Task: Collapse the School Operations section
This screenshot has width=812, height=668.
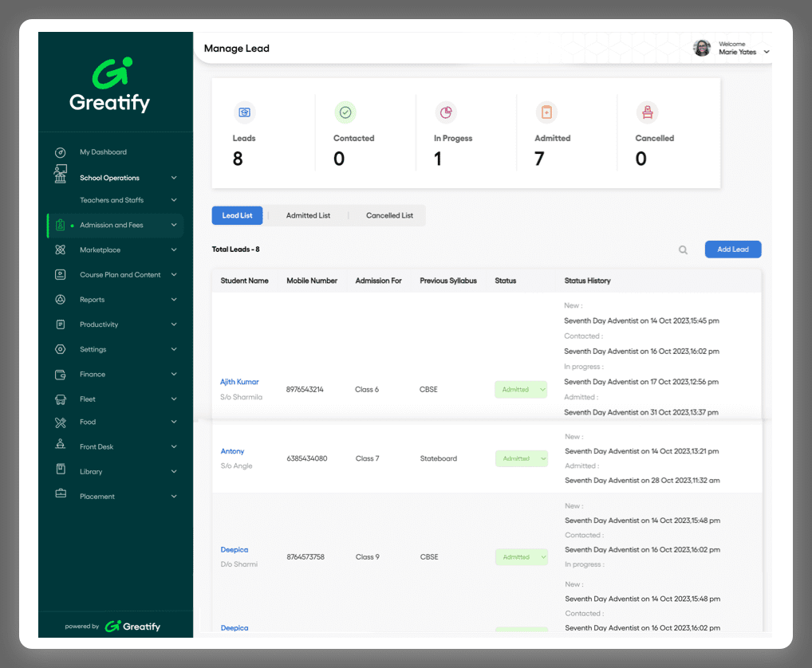Action: click(x=174, y=178)
